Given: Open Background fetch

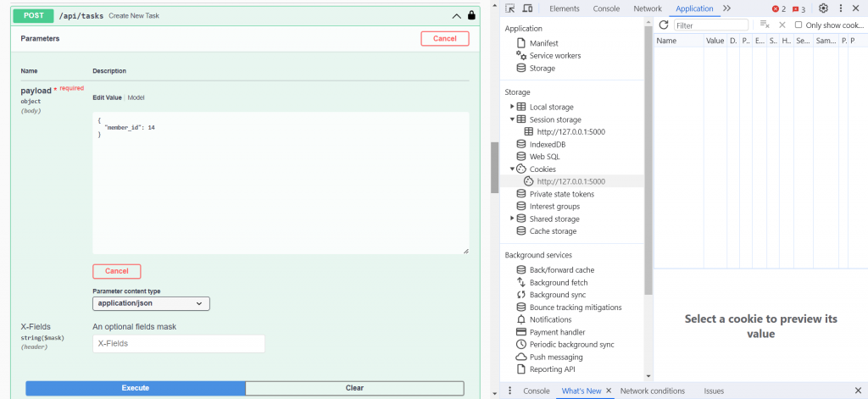Looking at the screenshot, I should [558, 283].
